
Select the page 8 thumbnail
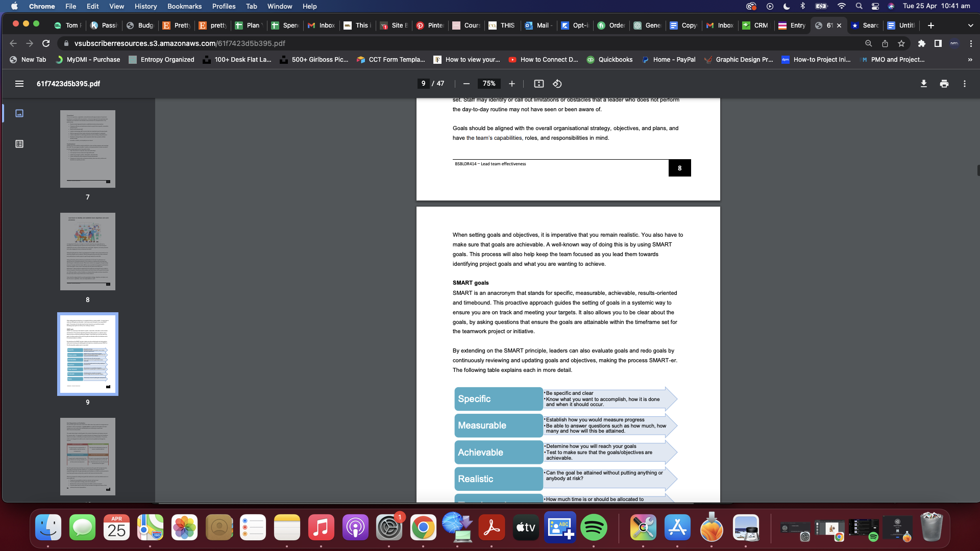pos(88,252)
